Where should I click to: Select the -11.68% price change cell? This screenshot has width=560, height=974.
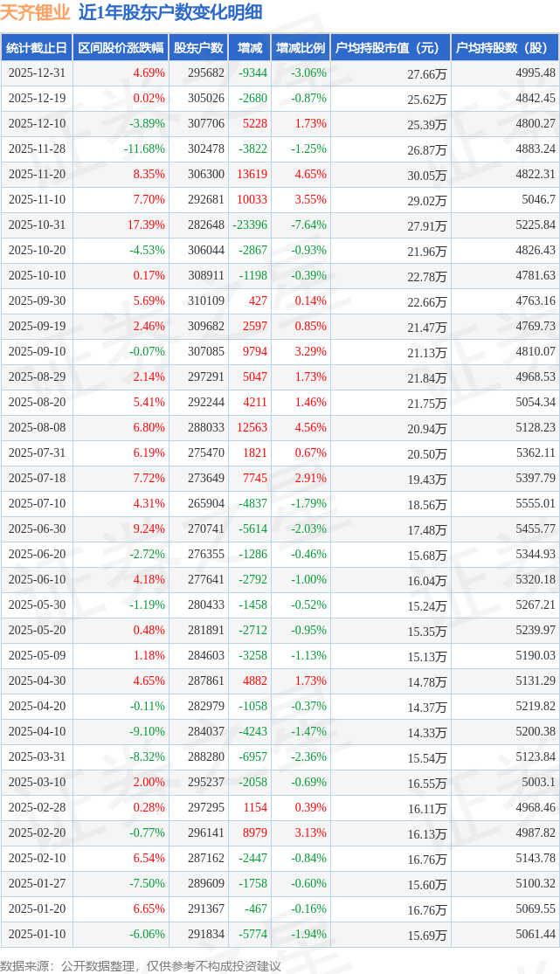point(144,149)
